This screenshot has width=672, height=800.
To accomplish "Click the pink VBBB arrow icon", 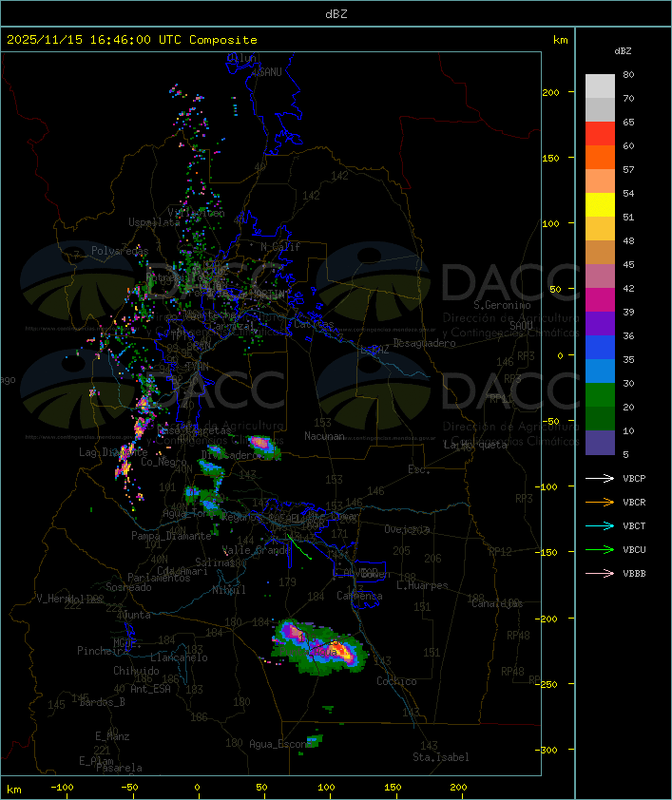I will (600, 574).
